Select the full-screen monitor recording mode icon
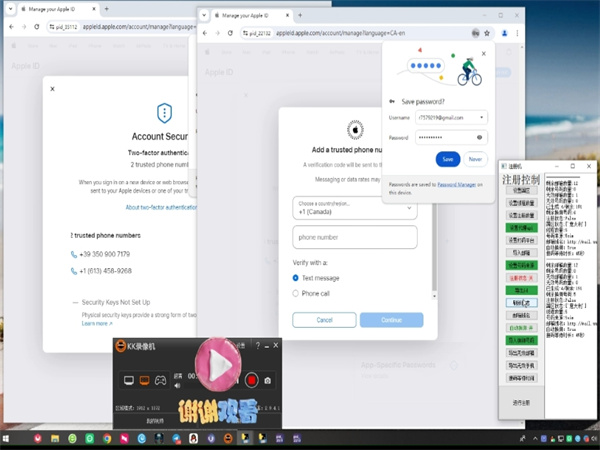Viewport: 600px width, 450px height. (128, 380)
